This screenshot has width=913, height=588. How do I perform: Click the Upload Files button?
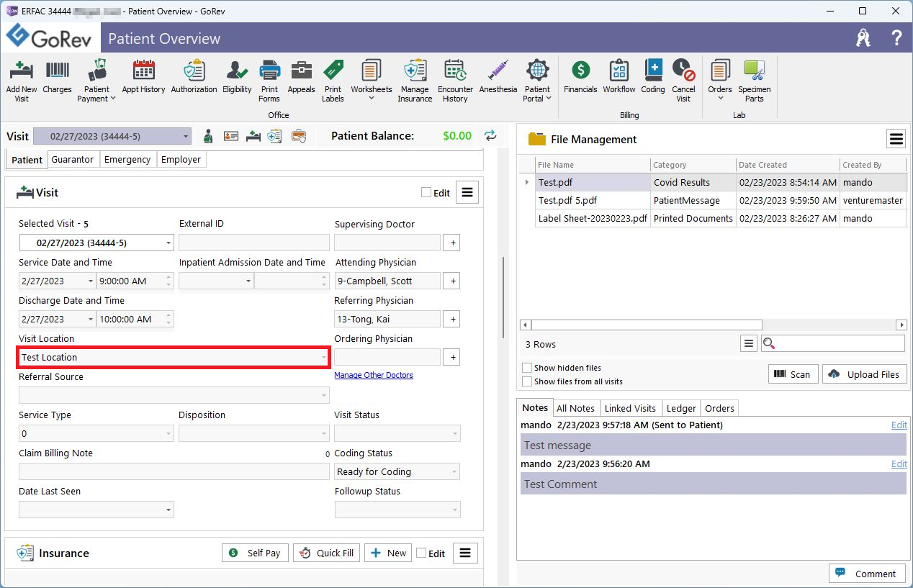(864, 374)
